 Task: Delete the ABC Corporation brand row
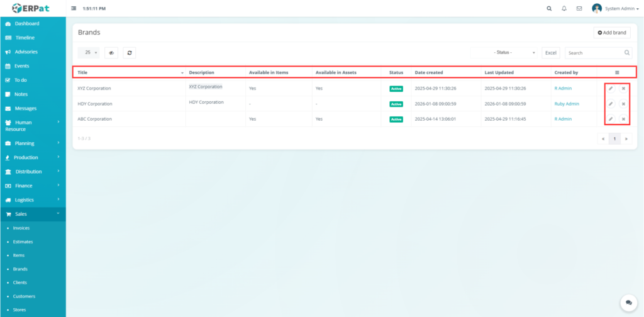point(623,119)
